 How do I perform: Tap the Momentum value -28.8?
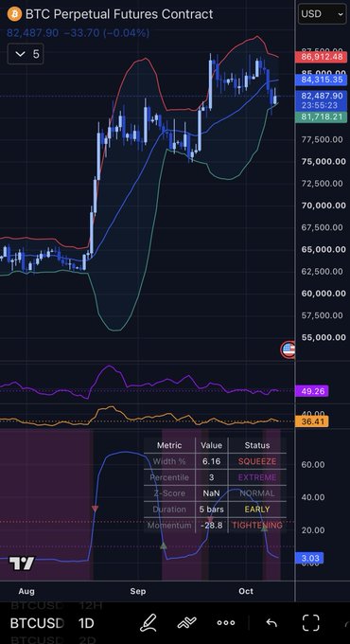click(211, 526)
